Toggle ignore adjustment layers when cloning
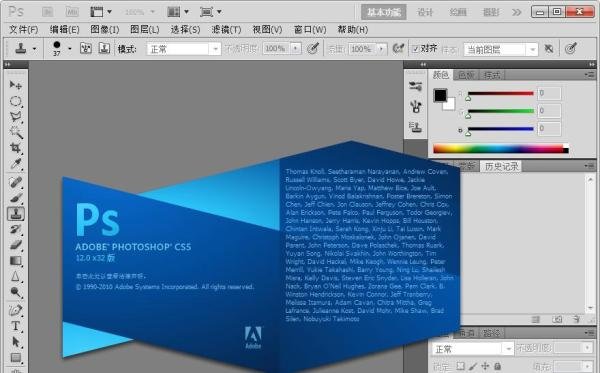Screen dimensions: 600x373 pos(549,49)
